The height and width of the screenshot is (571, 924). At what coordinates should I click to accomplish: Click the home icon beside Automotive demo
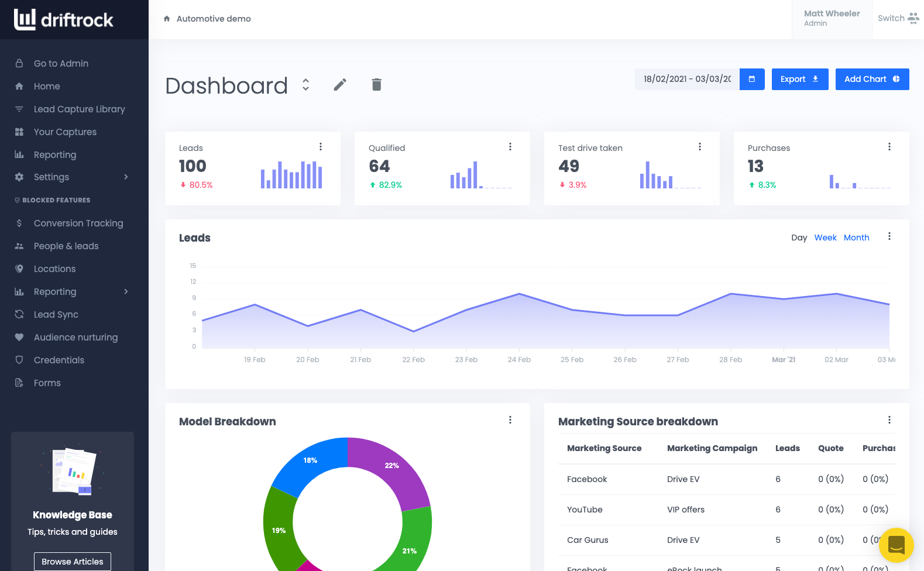(x=167, y=19)
